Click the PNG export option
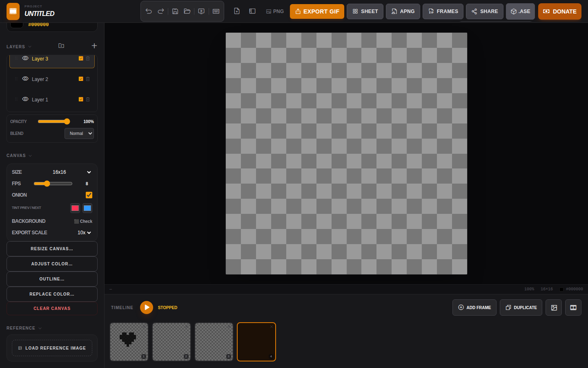The image size is (588, 368). pos(275,11)
